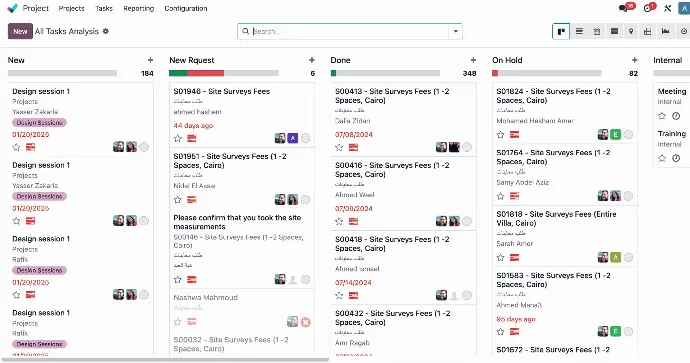This screenshot has width=690, height=363.
Task: Star the S00413 Site Surveys Fees task
Action: click(339, 147)
